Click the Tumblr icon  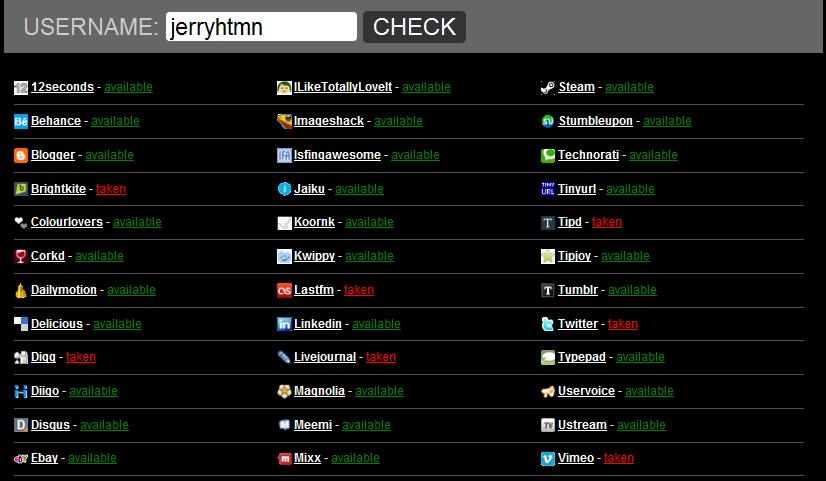click(547, 291)
